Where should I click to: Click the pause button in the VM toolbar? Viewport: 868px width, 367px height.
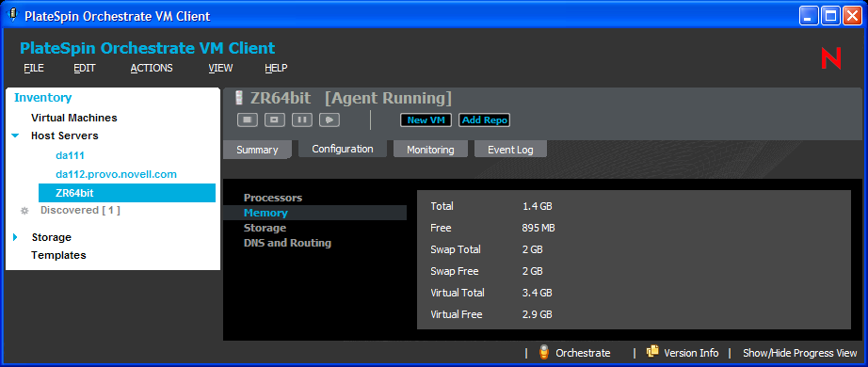301,120
